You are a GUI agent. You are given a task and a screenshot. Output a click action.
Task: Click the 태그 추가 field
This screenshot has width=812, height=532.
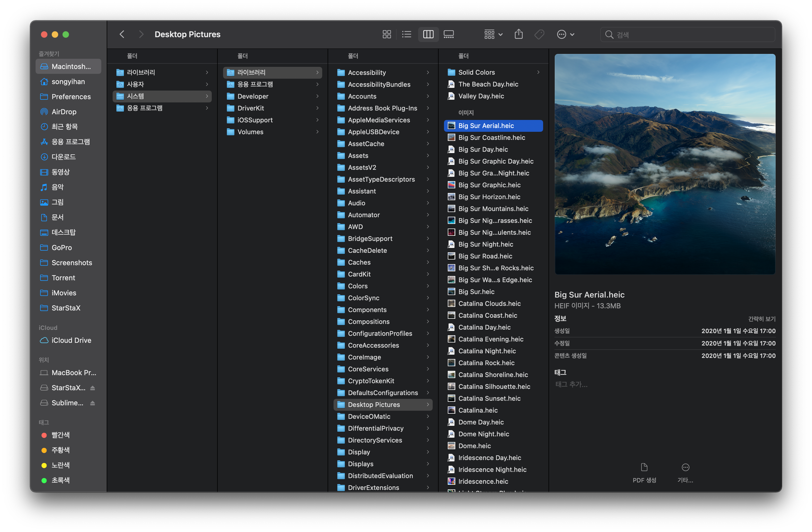(x=571, y=384)
